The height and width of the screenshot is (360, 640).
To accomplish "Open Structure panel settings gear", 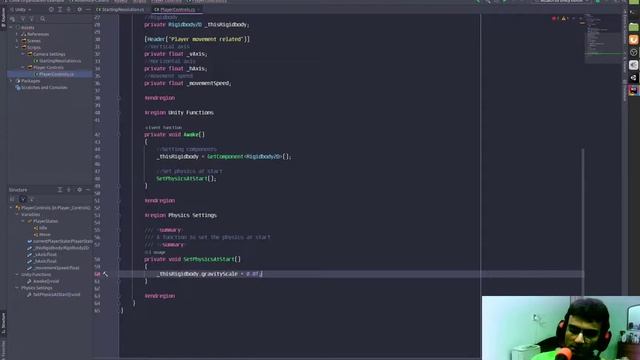I will click(79, 190).
